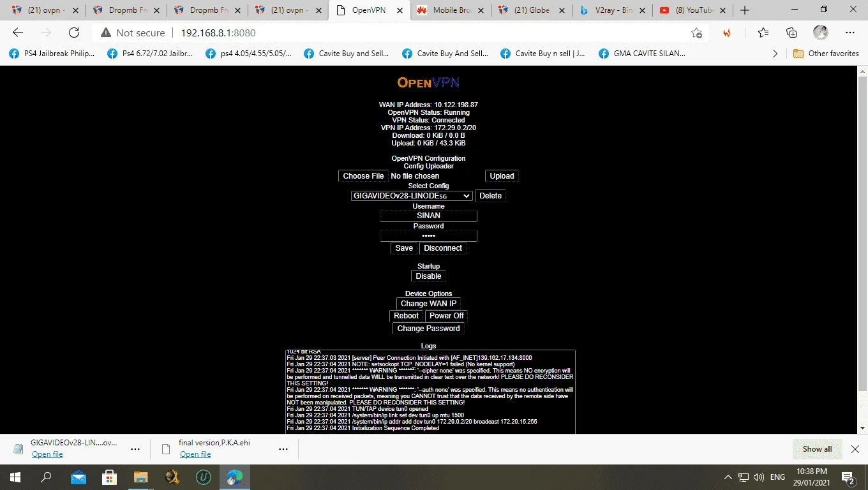Viewport: 868px width, 490px height.
Task: Open the Windows Start menu
Action: pos(15,477)
